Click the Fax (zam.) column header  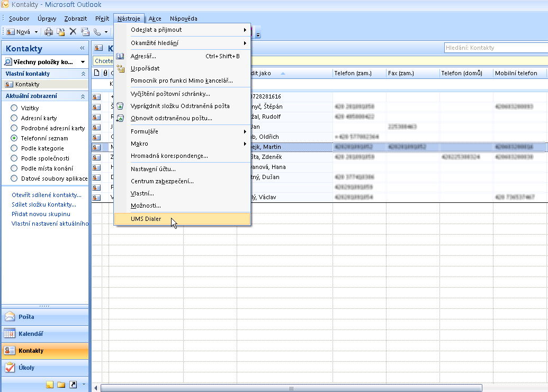[x=413, y=73]
